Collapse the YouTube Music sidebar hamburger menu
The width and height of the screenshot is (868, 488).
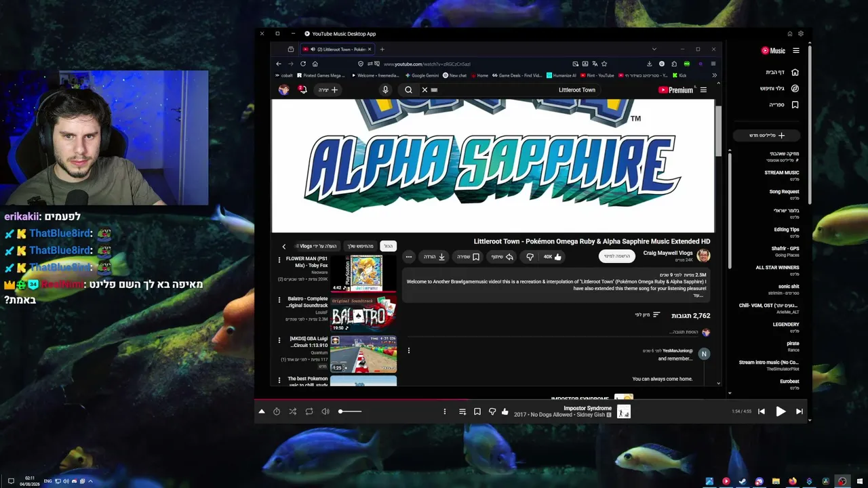tap(796, 51)
